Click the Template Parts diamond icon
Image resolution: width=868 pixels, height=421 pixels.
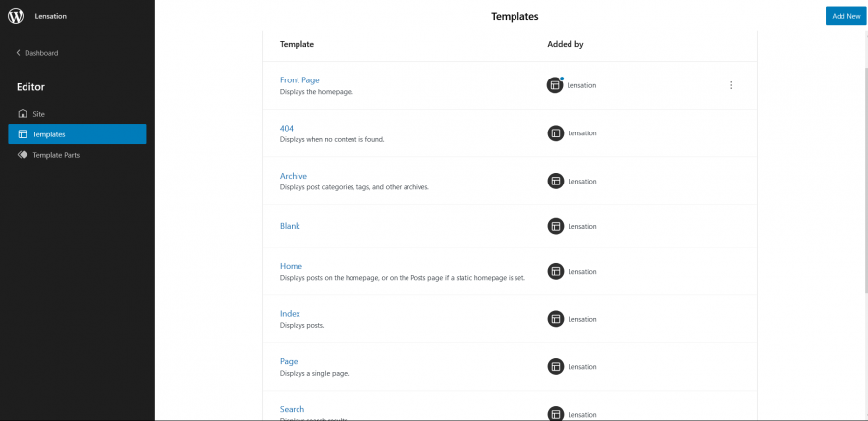point(23,155)
